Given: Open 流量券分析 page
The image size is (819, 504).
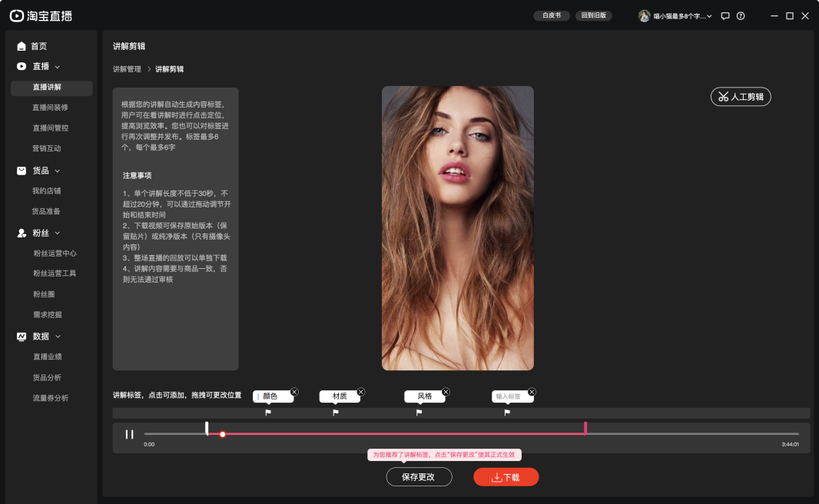Looking at the screenshot, I should pos(51,398).
